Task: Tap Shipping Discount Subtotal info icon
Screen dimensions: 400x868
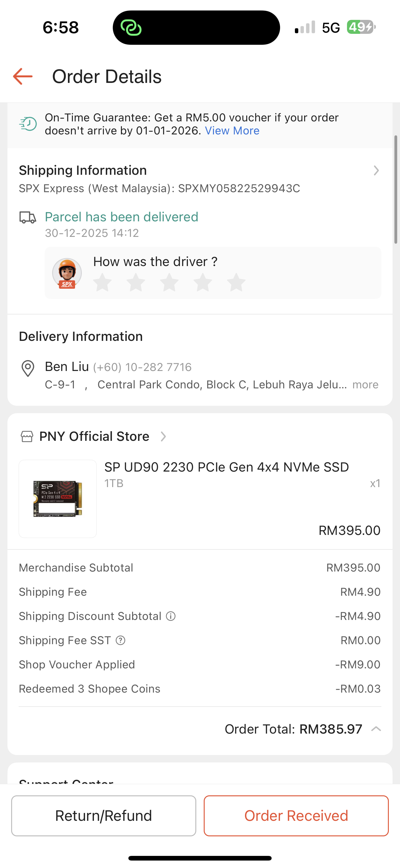Action: coord(171,616)
